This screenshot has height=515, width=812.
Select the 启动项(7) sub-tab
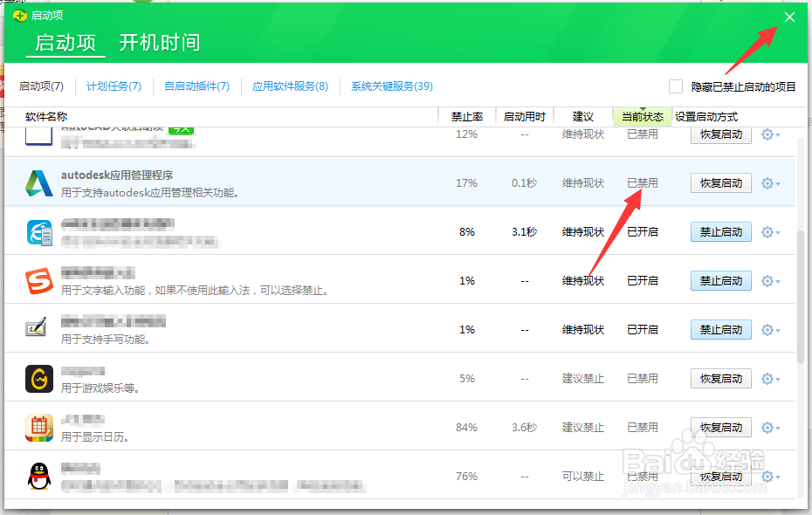41,86
